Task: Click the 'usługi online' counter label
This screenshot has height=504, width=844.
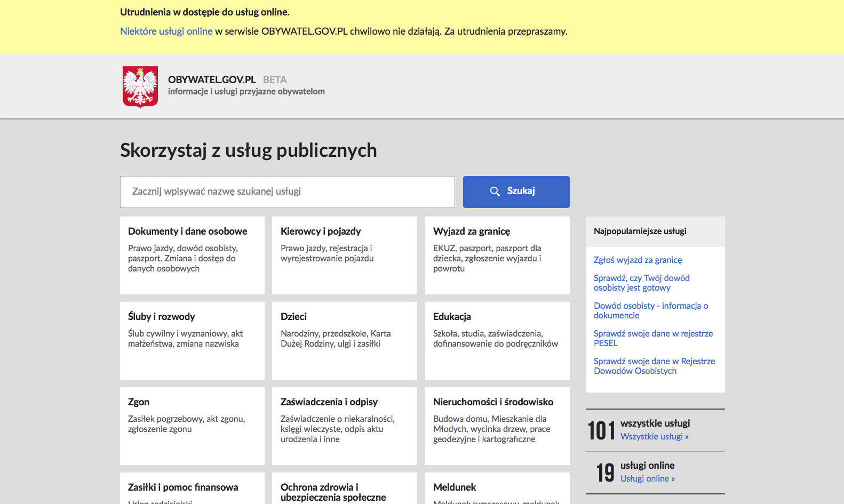Action: point(648,466)
